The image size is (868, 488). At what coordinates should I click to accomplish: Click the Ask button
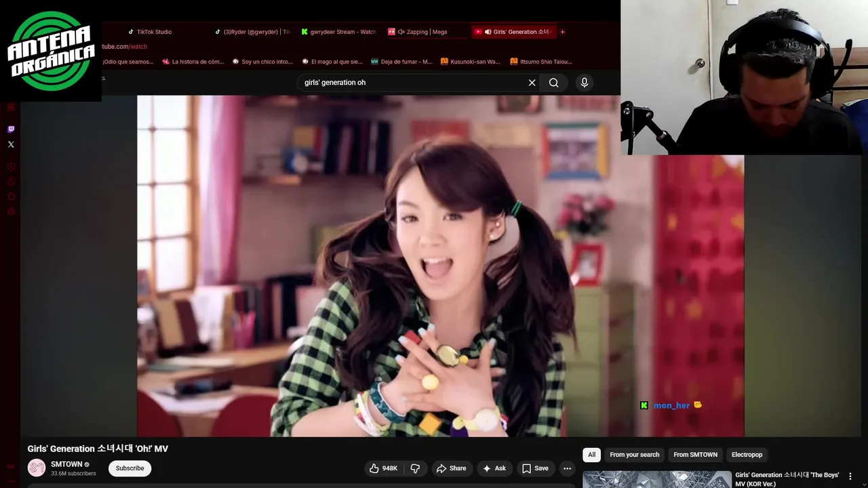click(x=494, y=468)
